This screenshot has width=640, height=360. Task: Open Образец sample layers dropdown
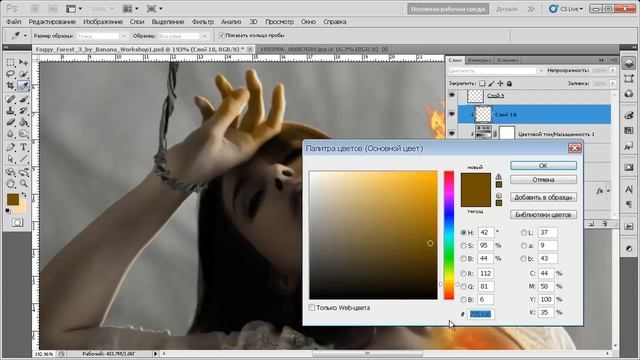(x=183, y=36)
